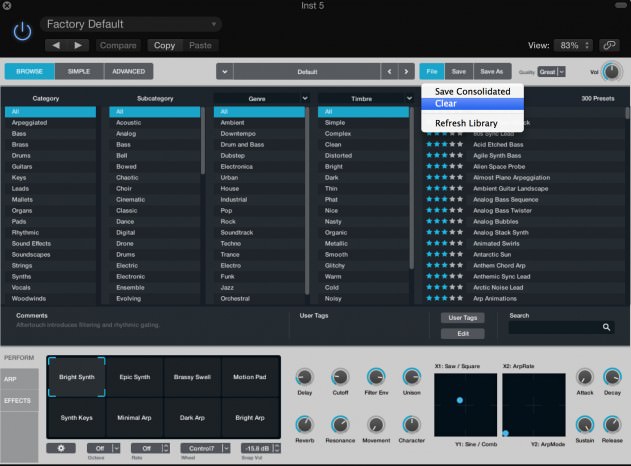Open the Octave Off dropdown
Viewport: 631px width, 466px height.
point(103,448)
